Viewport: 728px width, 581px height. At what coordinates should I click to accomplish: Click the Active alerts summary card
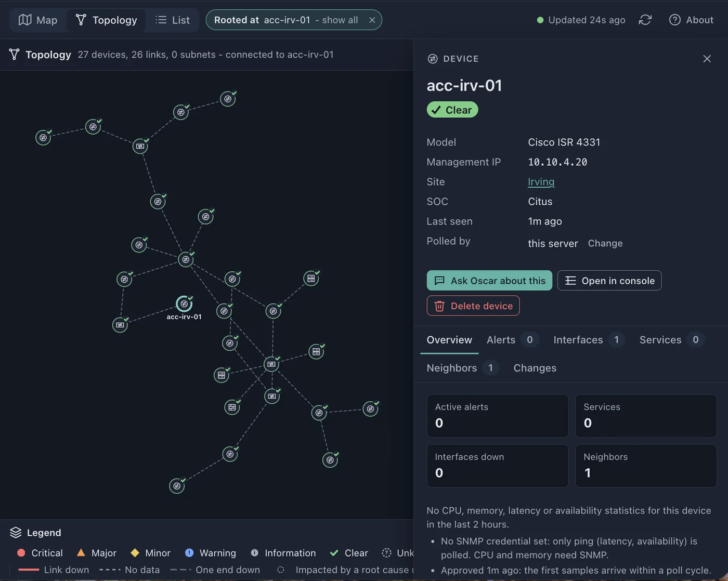[498, 416]
